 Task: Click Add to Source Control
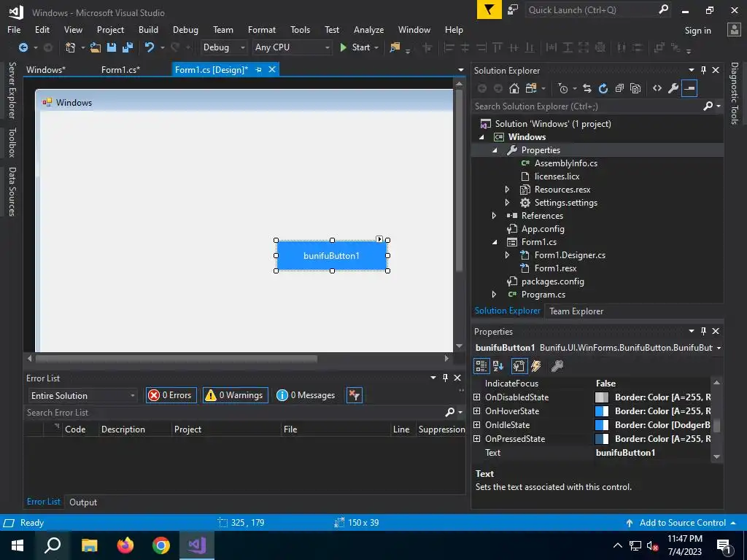(x=682, y=522)
